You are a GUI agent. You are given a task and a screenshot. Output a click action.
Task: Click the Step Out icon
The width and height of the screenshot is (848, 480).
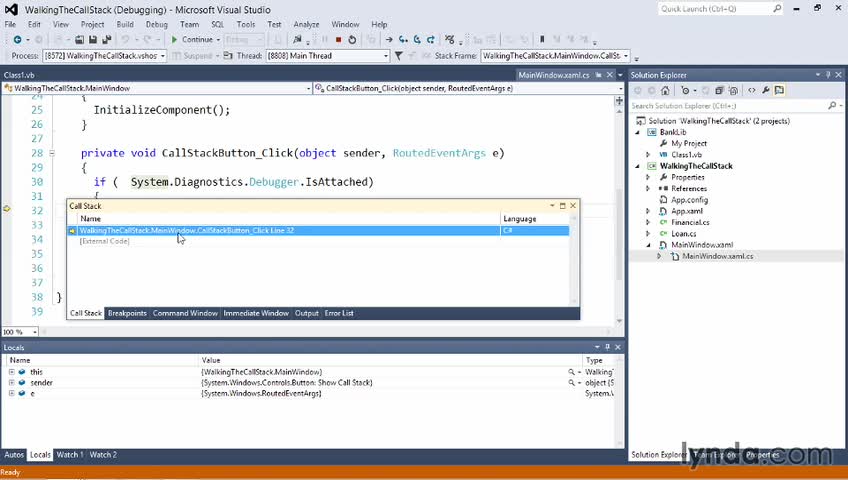pyautogui.click(x=430, y=39)
